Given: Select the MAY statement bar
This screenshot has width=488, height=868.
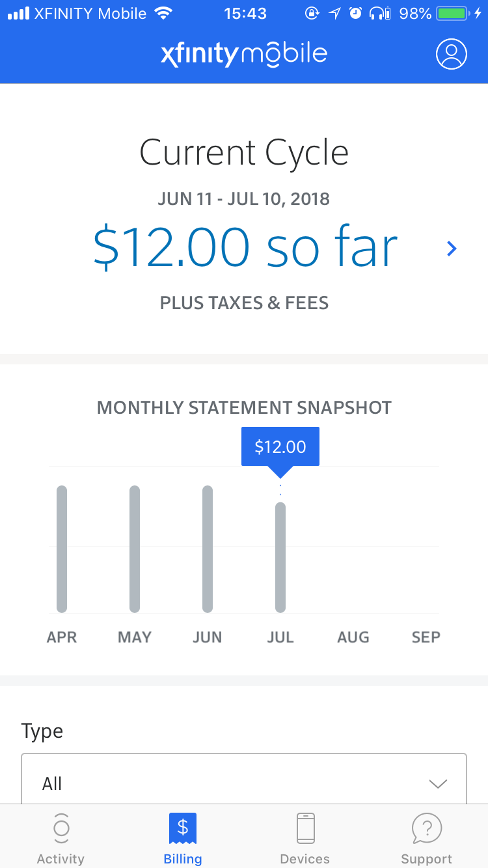Looking at the screenshot, I should [135, 549].
